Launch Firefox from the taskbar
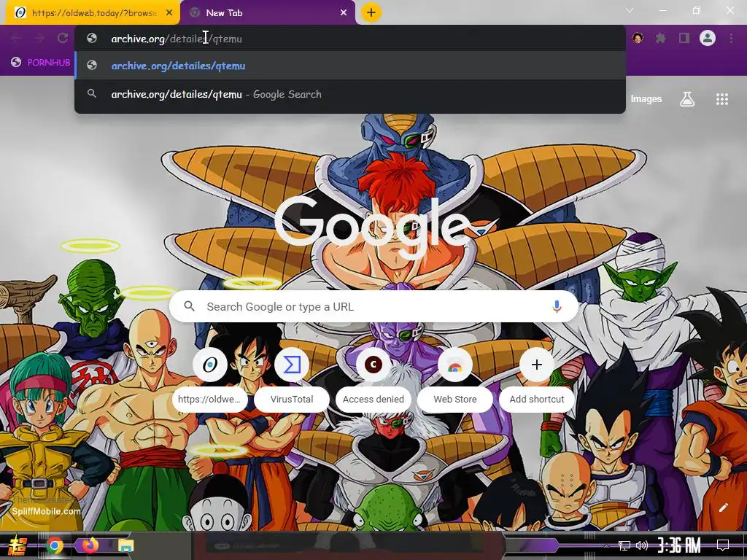The width and height of the screenshot is (747, 560). (x=90, y=545)
